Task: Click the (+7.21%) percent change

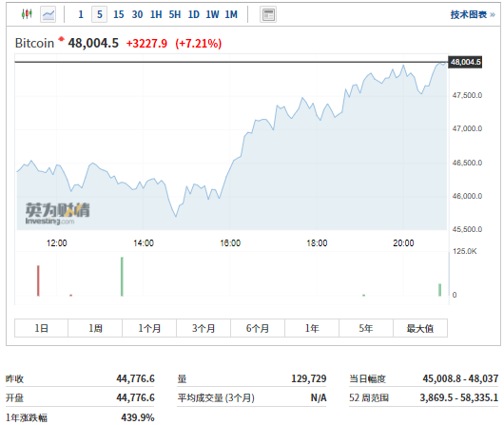Action: [x=199, y=44]
